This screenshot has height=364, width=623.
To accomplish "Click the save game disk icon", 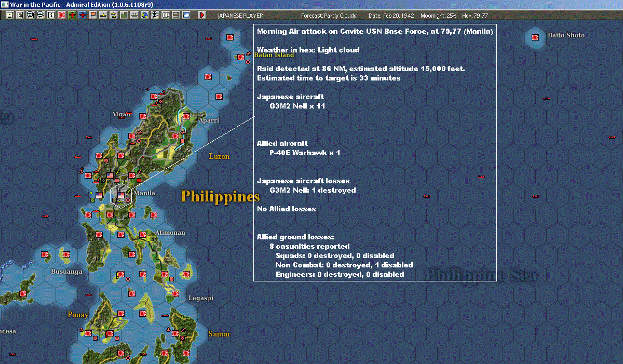I will (x=9, y=16).
